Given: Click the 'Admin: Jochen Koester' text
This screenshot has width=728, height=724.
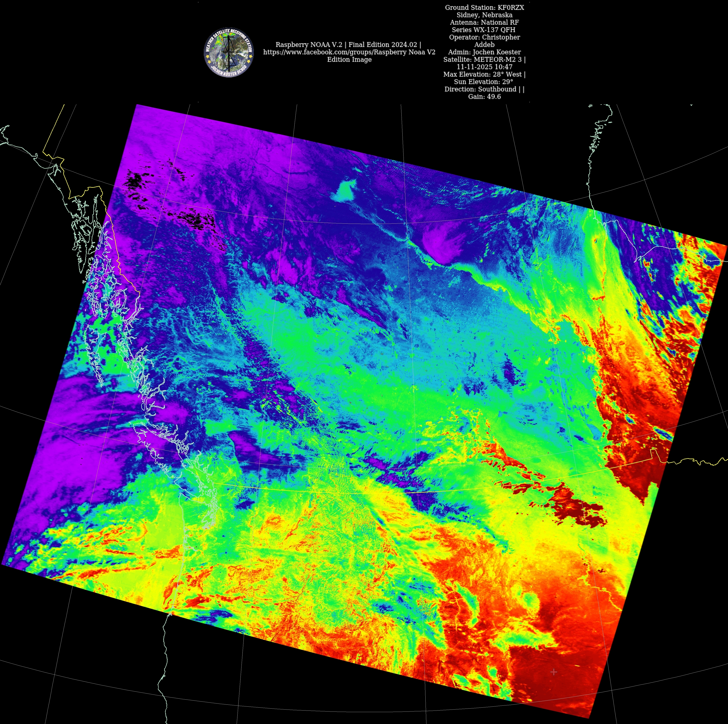Looking at the screenshot, I should tap(484, 52).
